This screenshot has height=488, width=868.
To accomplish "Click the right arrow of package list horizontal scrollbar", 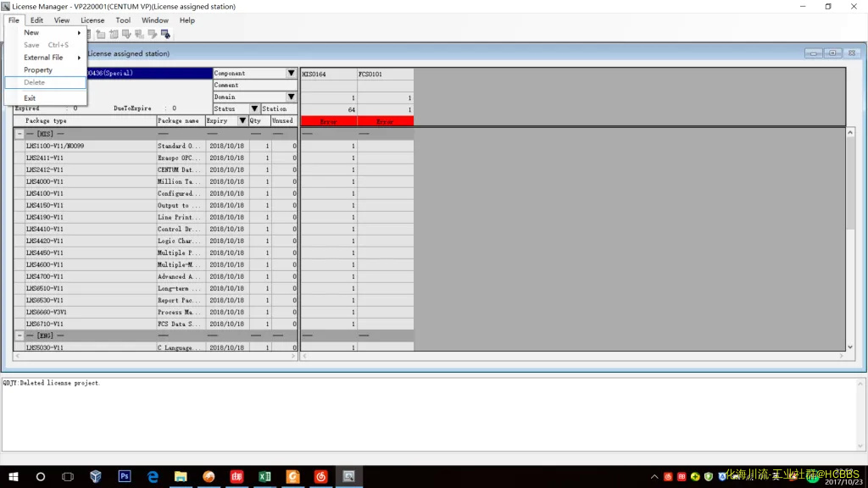I will coord(293,357).
